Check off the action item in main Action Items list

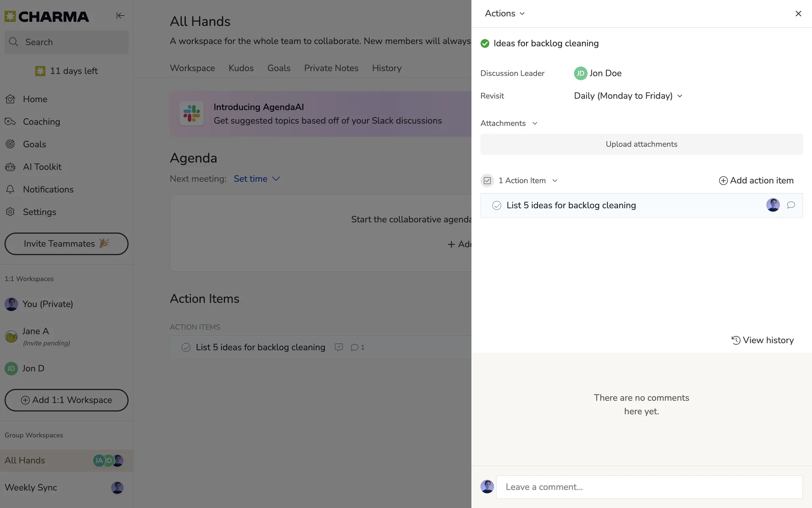click(x=186, y=348)
